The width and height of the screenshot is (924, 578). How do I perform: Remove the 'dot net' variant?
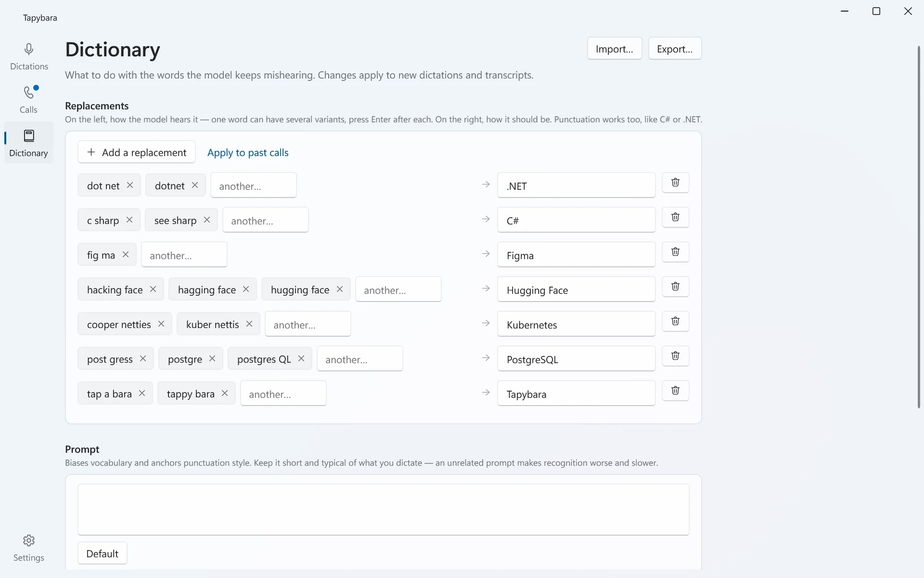click(x=130, y=185)
